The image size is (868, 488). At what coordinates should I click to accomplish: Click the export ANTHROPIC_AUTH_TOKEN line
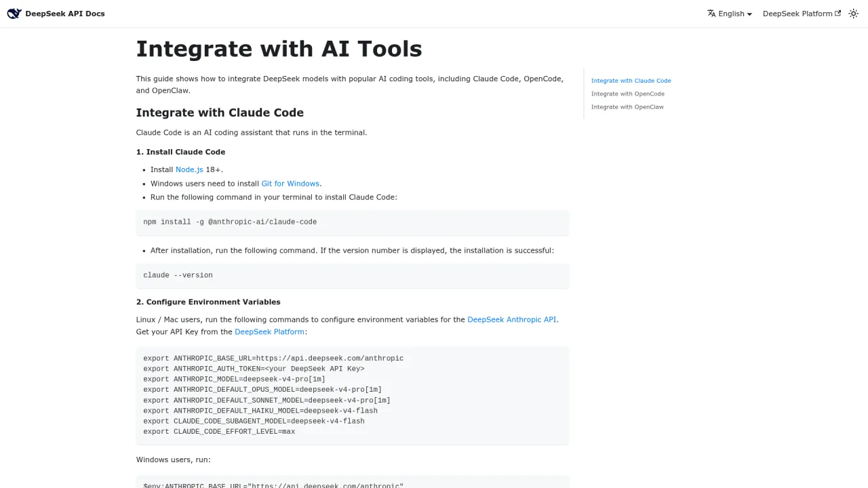tap(254, 369)
